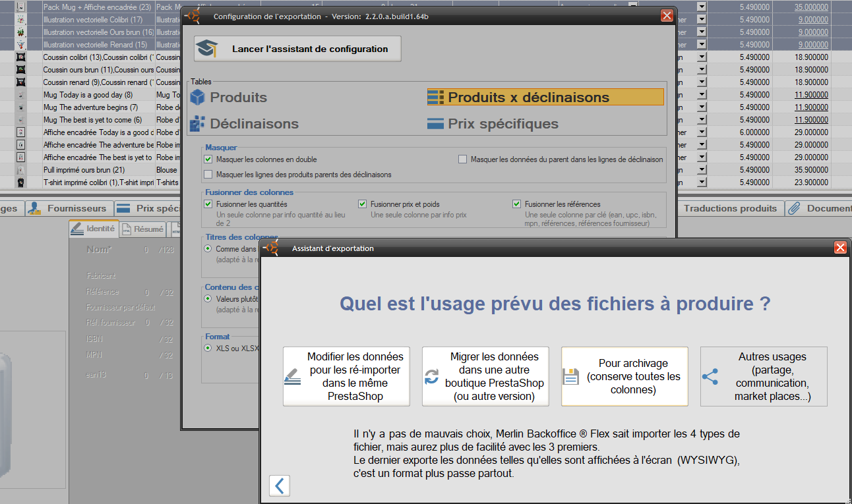Open the dropdown in the T-shirt imprimé colibri row

(x=702, y=182)
